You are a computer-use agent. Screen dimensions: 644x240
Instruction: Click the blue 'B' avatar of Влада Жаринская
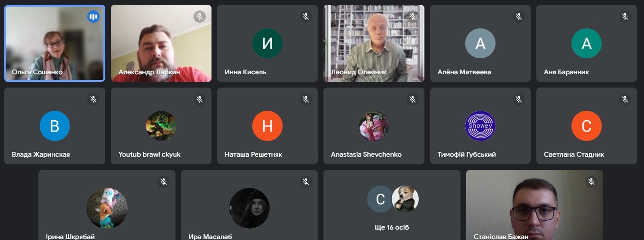coord(55,126)
